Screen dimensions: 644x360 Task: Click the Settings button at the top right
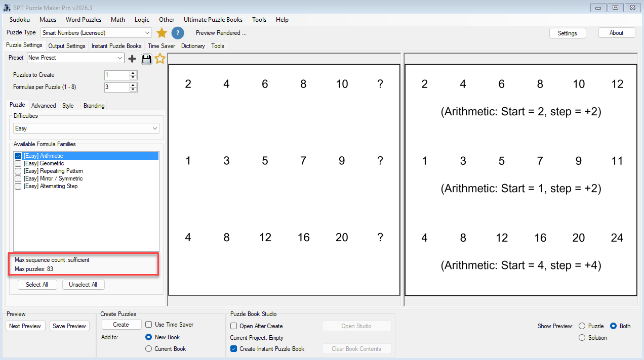(568, 33)
